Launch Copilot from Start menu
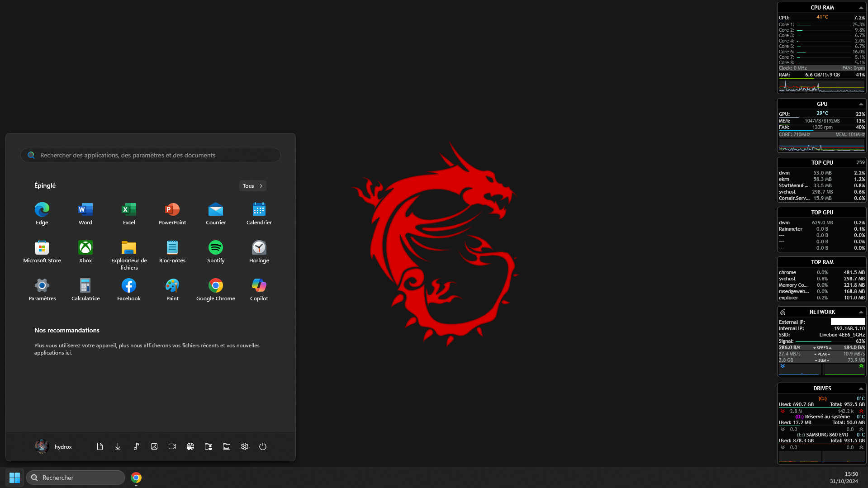 coord(259,289)
